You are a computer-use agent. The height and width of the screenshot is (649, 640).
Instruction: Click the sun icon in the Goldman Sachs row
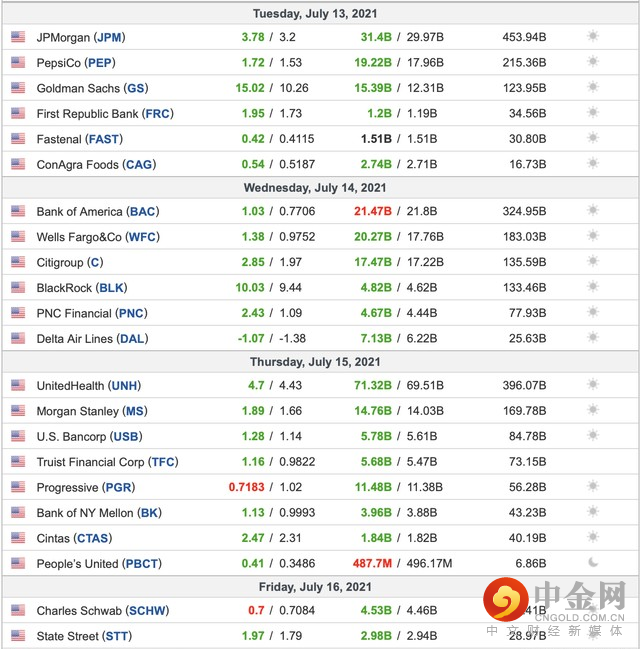[593, 88]
